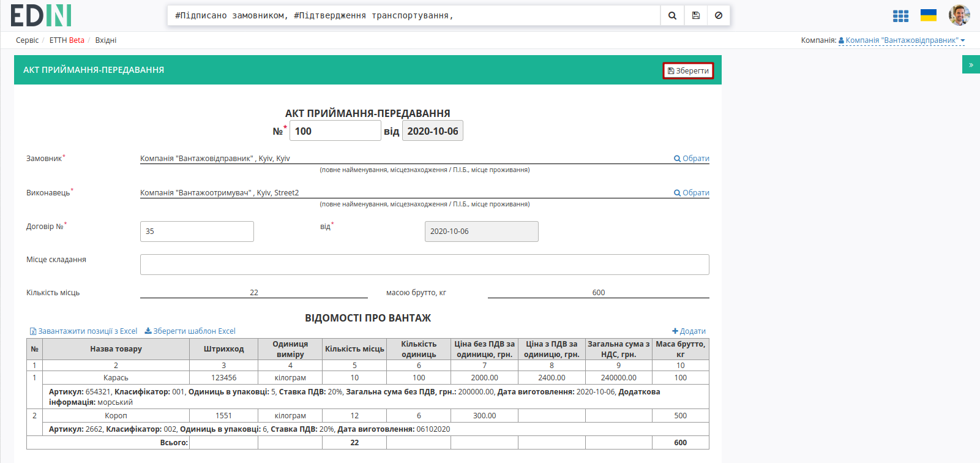The height and width of the screenshot is (463, 980).
Task: Click price cell 300.00 in Короп row
Action: pyautogui.click(x=485, y=416)
